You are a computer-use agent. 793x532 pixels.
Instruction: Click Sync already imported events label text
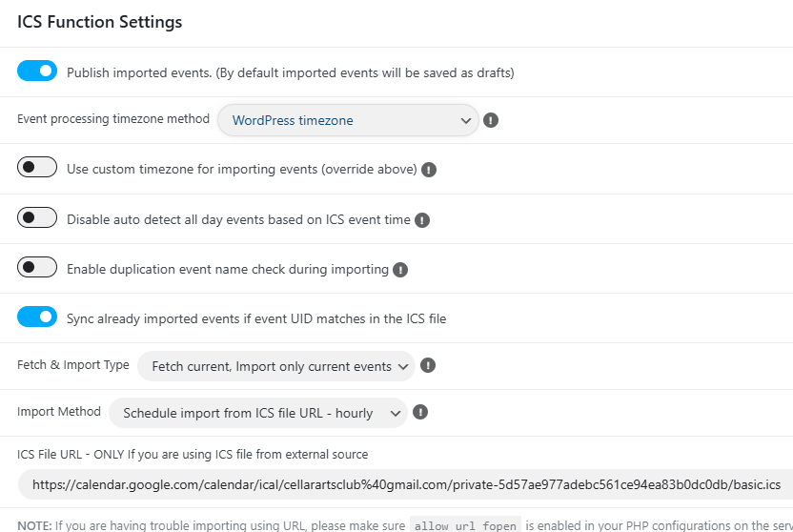click(x=256, y=319)
